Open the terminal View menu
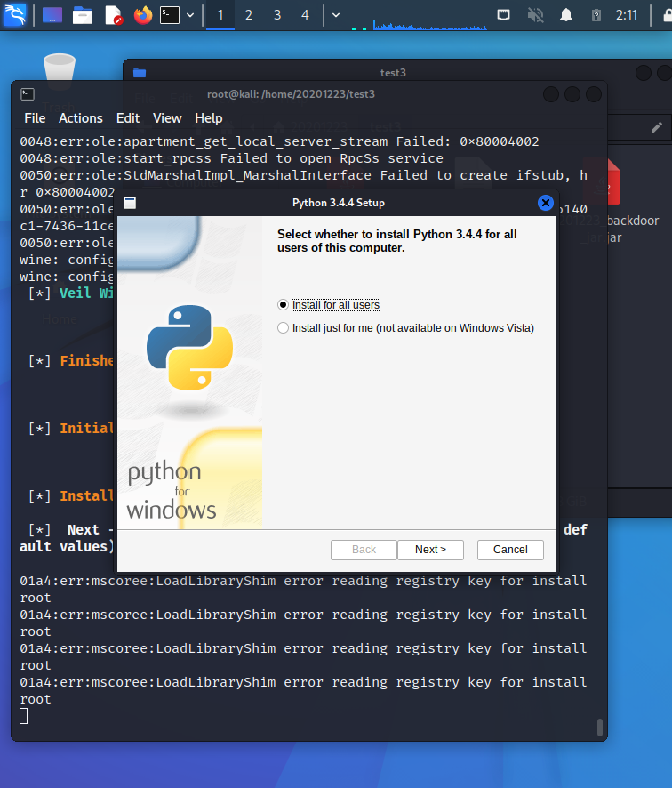 click(x=167, y=118)
